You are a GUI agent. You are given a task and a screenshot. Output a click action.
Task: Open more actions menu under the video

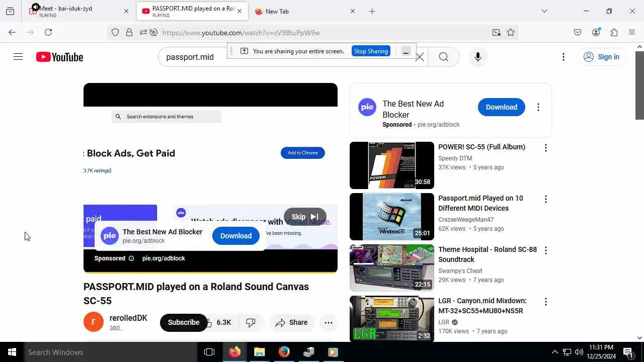point(329,323)
